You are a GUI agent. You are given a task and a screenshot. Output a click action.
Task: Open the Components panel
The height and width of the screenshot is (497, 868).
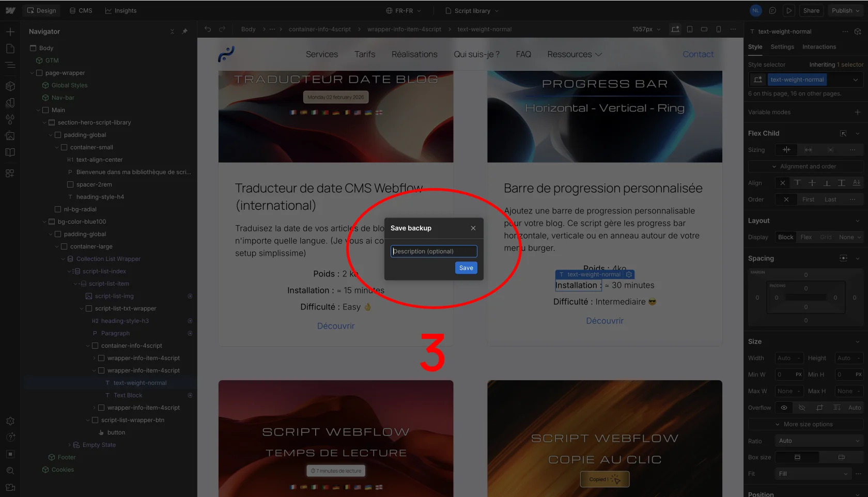[10, 86]
